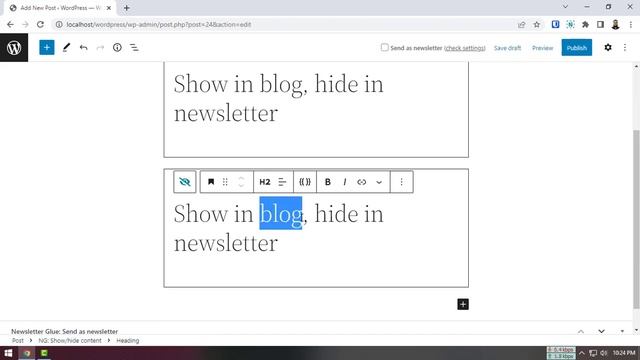Bookmark this page with the star icon
This screenshot has height=360, width=640.
[x=537, y=24]
